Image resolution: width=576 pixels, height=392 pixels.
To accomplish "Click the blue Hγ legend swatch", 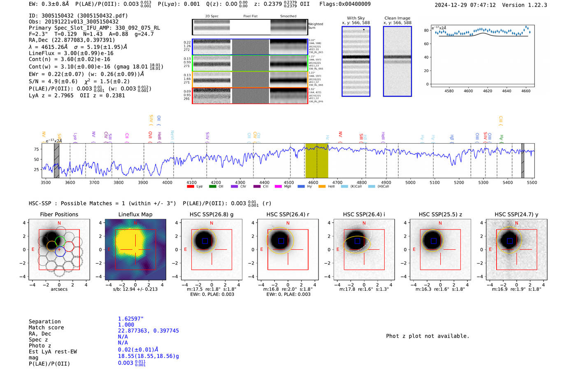I will pyautogui.click(x=301, y=186).
